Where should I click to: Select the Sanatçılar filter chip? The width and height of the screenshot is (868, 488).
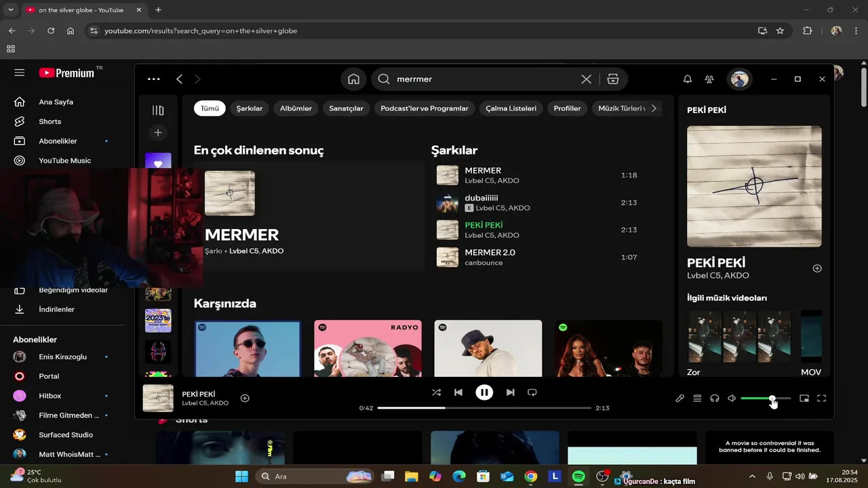pos(347,108)
